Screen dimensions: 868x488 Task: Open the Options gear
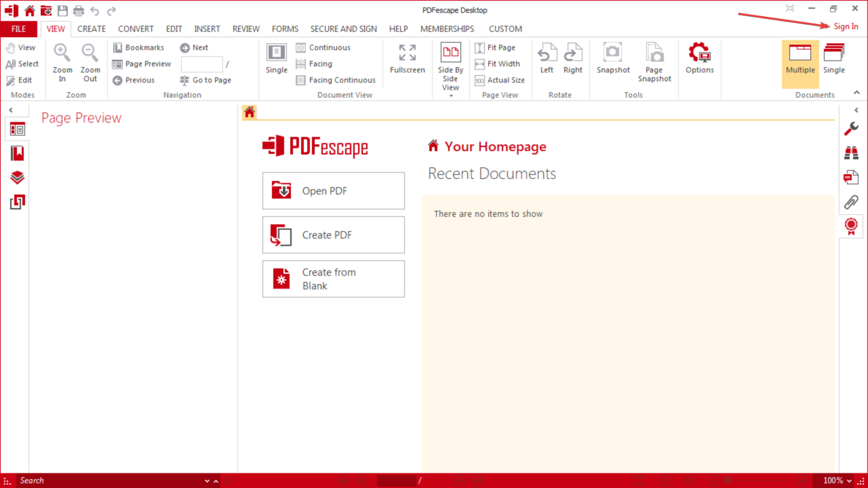700,59
